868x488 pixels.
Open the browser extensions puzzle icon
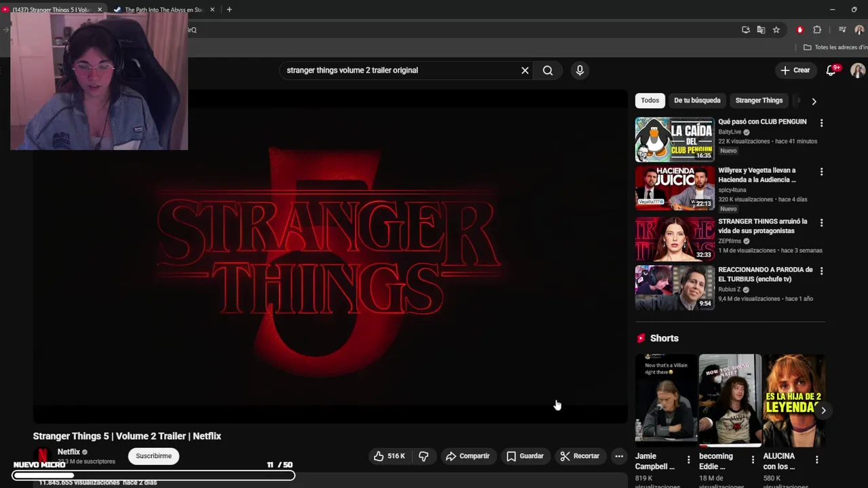tap(817, 30)
